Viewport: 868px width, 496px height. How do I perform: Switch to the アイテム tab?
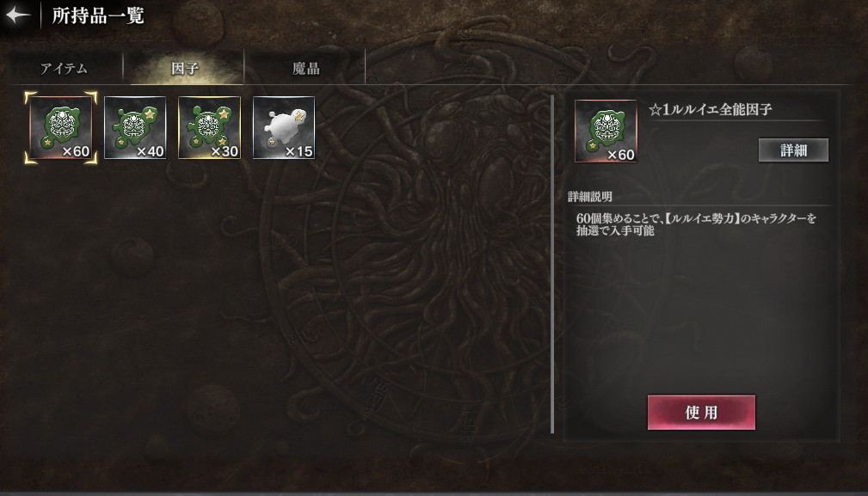(x=64, y=68)
